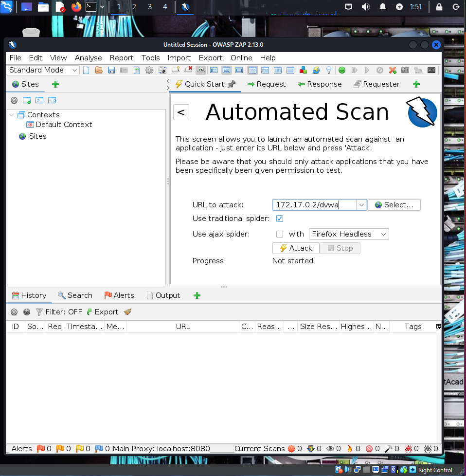The height and width of the screenshot is (476, 466).
Task: Click the Manage Add-ons colored blocks icon
Action: pyautogui.click(x=303, y=71)
